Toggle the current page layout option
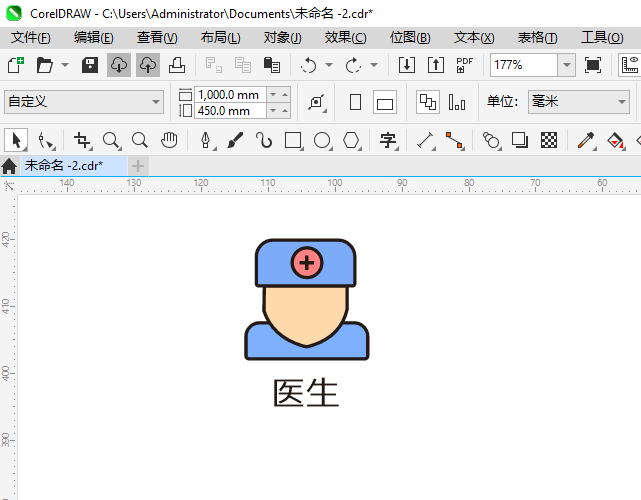Screen dimensions: 641x500 tap(457, 102)
